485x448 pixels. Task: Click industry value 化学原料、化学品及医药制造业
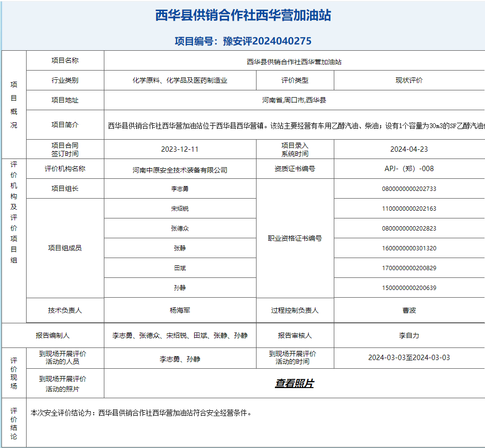pos(180,80)
